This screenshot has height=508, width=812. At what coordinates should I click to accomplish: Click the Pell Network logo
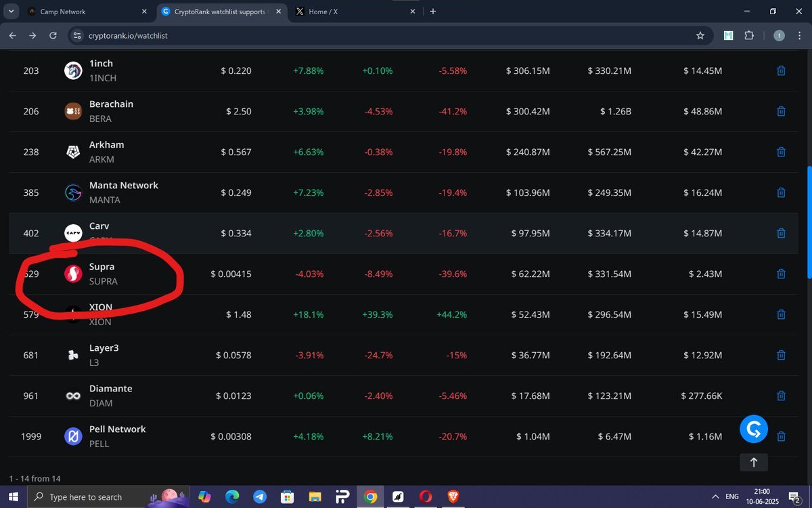click(73, 436)
